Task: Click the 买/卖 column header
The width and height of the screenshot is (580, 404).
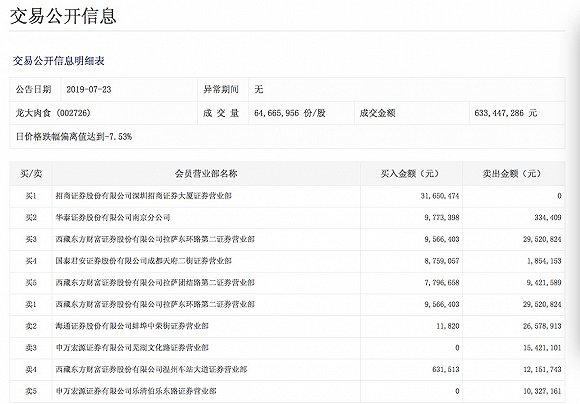Action: coord(31,174)
